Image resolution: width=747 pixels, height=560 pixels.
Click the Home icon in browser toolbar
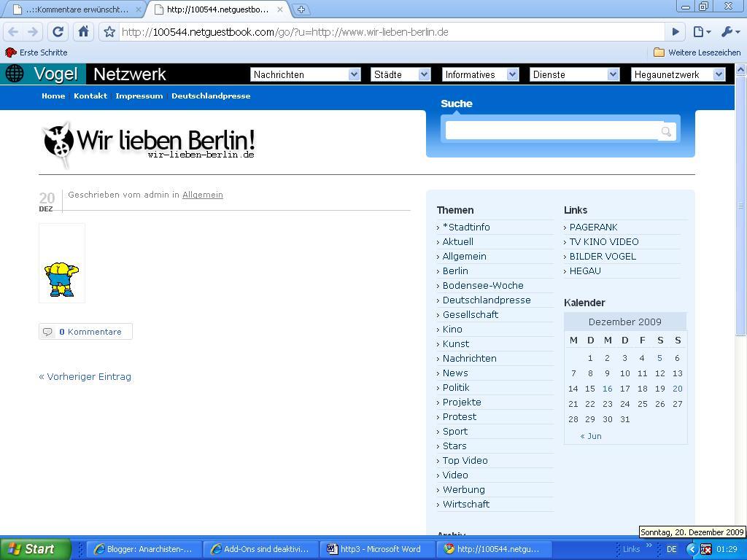[83, 31]
